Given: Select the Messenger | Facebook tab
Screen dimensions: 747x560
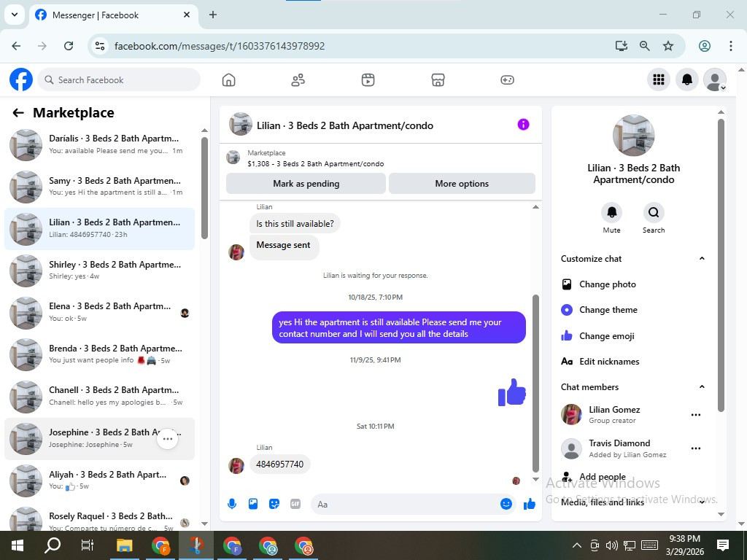Looking at the screenshot, I should [113, 15].
